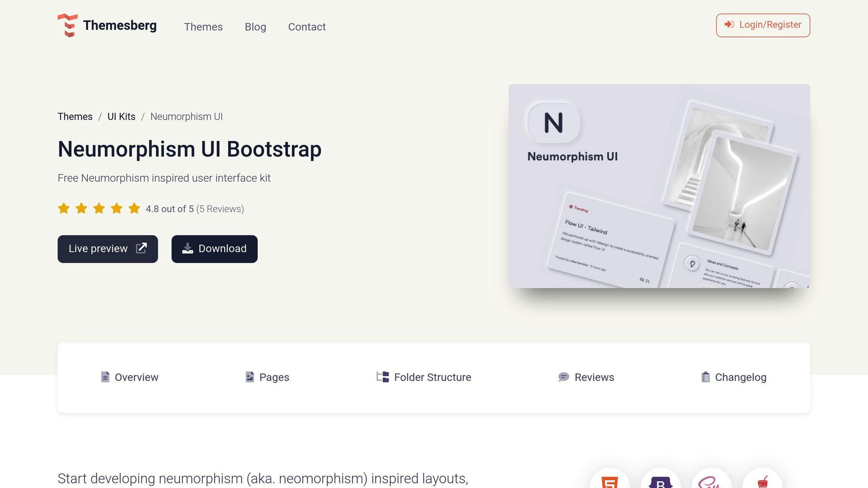Click the Changelog clipboard icon
This screenshot has height=488, width=868.
(705, 377)
